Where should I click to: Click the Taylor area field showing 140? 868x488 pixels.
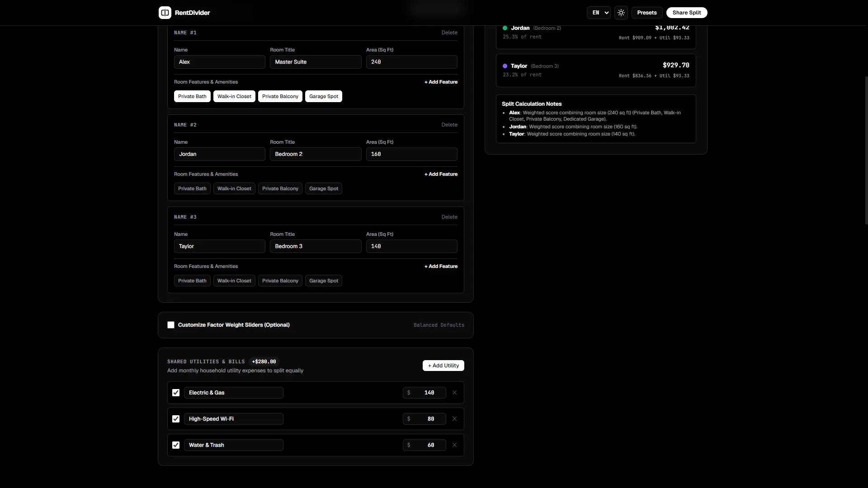pyautogui.click(x=412, y=246)
